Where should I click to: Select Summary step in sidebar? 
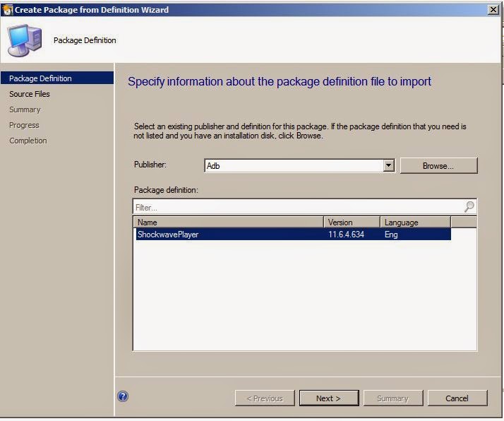[x=25, y=109]
